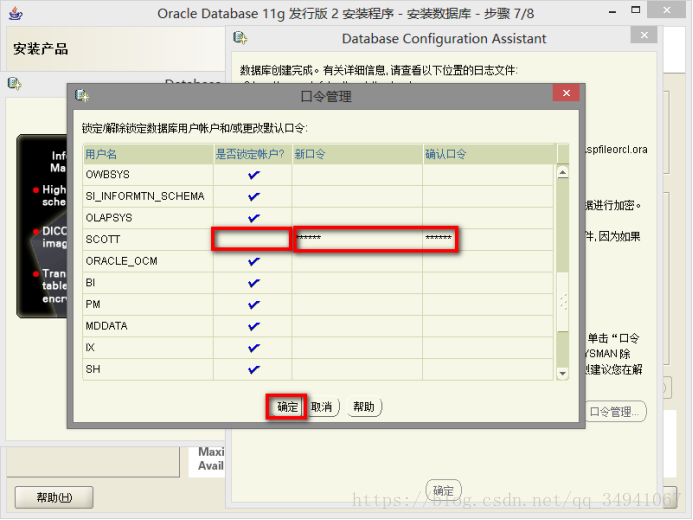
Task: Select the ORACLE_OCM user name cell
Action: coord(148,262)
